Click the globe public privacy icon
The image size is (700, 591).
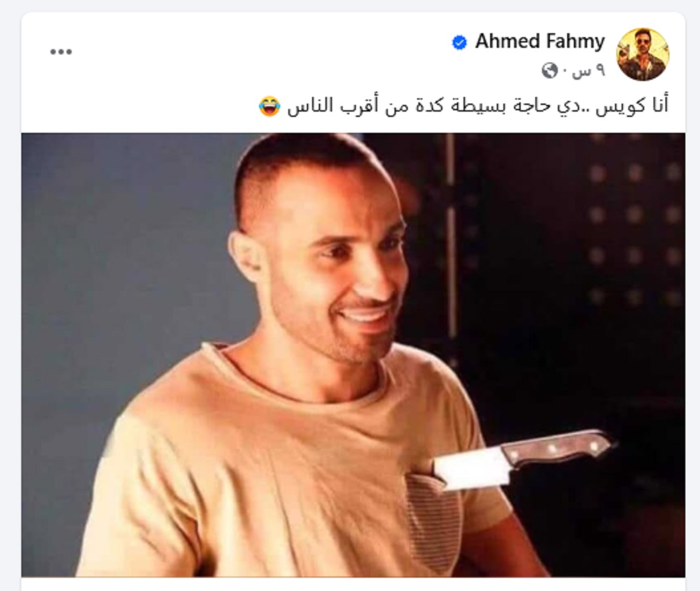[x=549, y=70]
